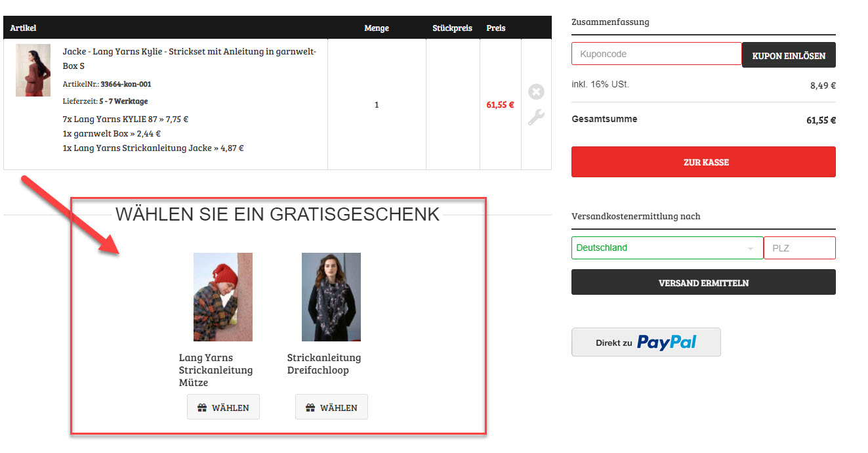Click the KUPON EINLÖSEN button
This screenshot has height=453, width=868.
789,55
